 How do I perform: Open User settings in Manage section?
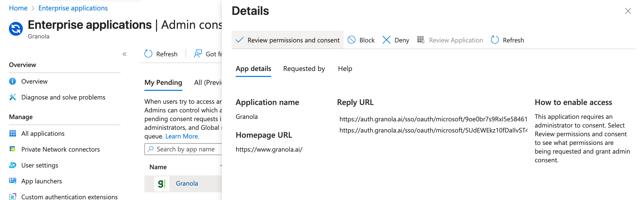39,165
